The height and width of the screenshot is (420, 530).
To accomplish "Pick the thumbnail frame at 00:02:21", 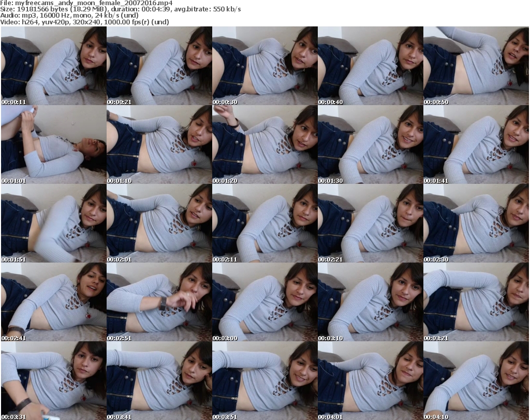I will click(x=371, y=223).
